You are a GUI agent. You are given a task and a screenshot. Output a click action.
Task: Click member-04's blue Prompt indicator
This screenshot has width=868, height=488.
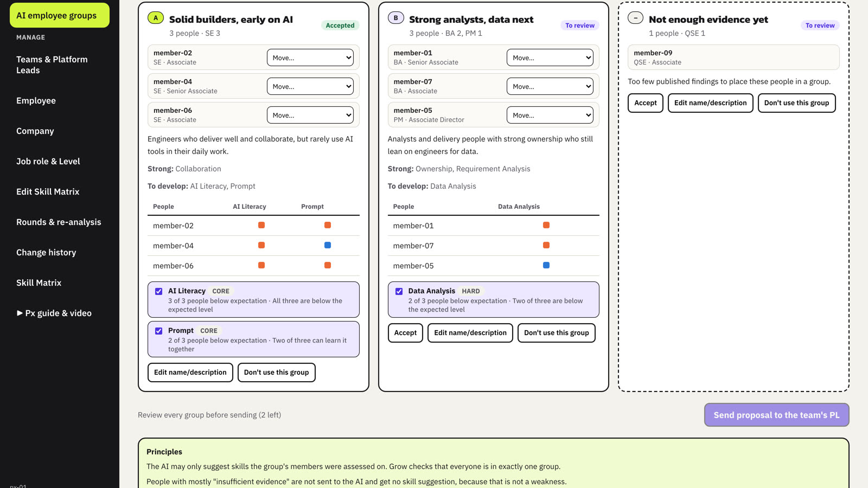tap(328, 245)
